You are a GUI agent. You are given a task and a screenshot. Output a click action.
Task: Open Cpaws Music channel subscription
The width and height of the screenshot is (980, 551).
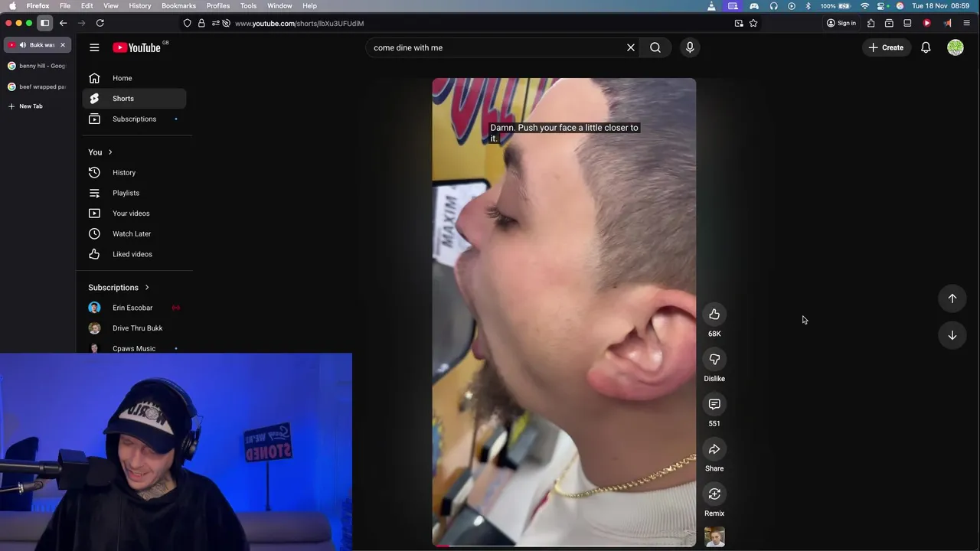[x=134, y=348]
